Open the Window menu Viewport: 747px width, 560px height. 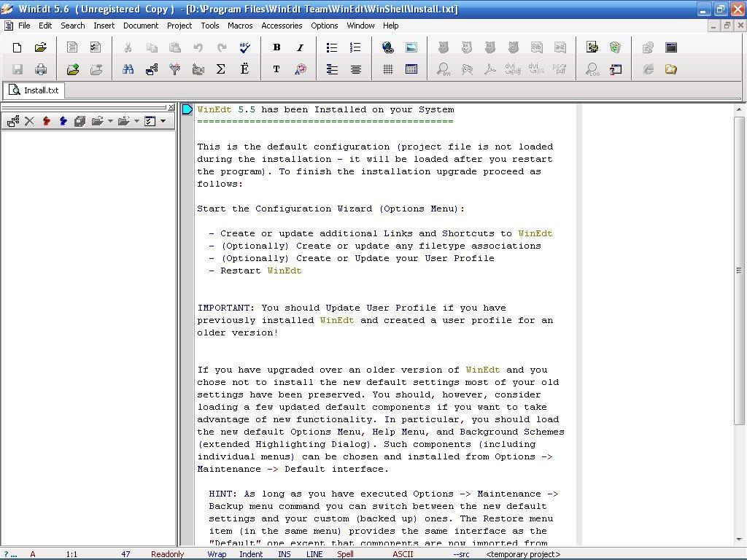coord(360,26)
